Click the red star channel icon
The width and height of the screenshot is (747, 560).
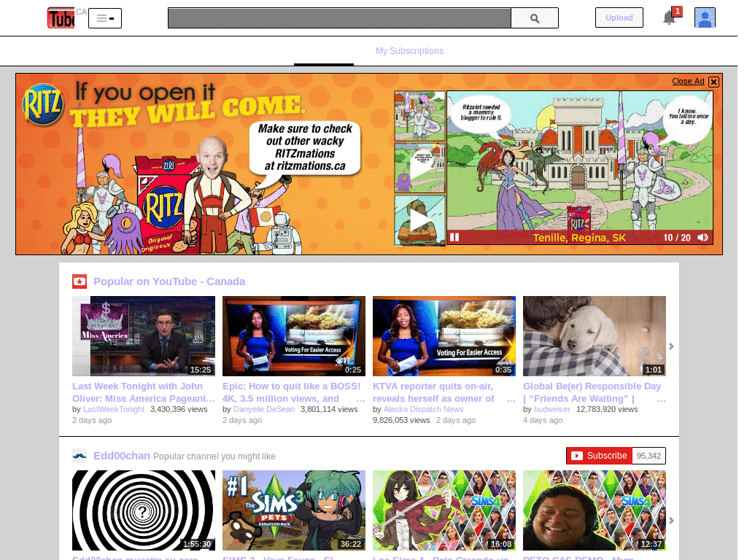(80, 281)
